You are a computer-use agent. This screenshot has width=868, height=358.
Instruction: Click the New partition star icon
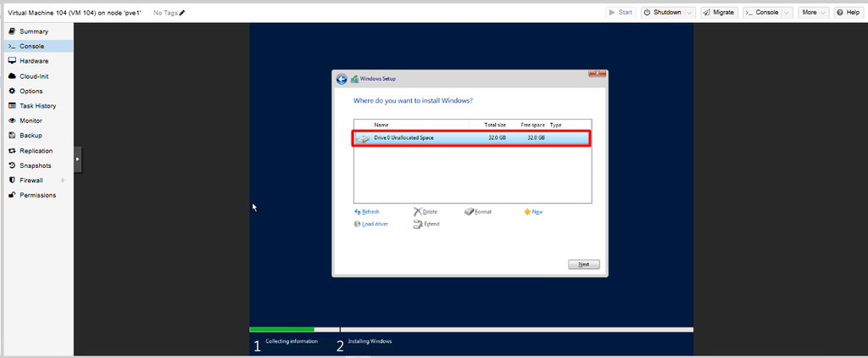[x=527, y=212]
